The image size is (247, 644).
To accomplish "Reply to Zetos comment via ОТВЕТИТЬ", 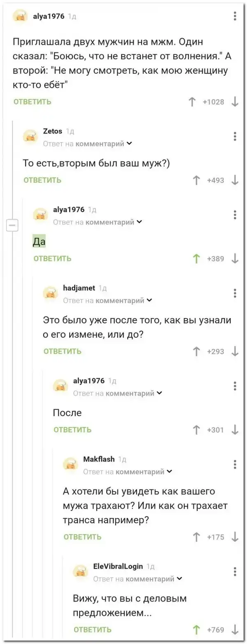I will pyautogui.click(x=42, y=180).
